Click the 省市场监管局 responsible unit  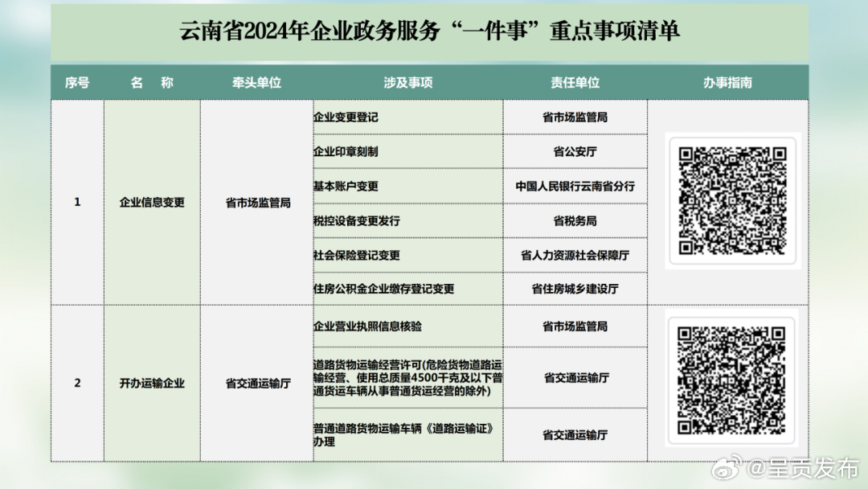(573, 116)
